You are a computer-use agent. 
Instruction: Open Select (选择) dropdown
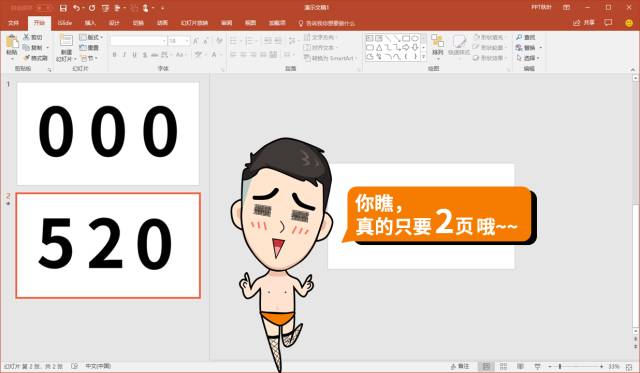[x=528, y=58]
